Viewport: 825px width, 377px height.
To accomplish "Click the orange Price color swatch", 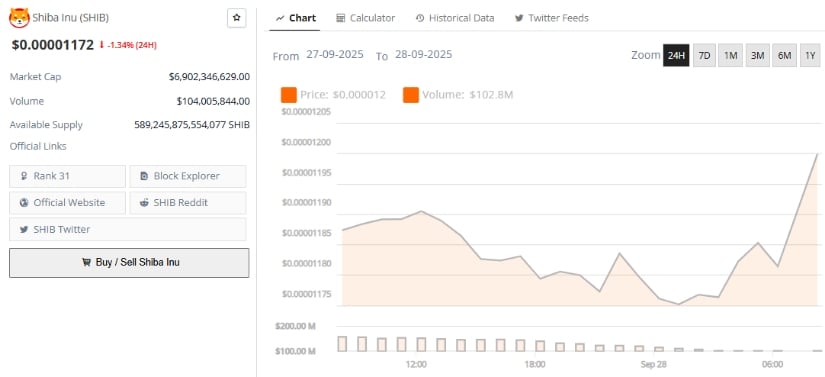I will click(289, 95).
